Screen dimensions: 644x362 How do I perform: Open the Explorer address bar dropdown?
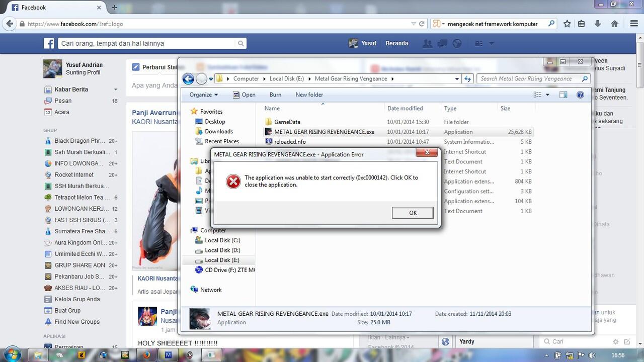pos(457,79)
